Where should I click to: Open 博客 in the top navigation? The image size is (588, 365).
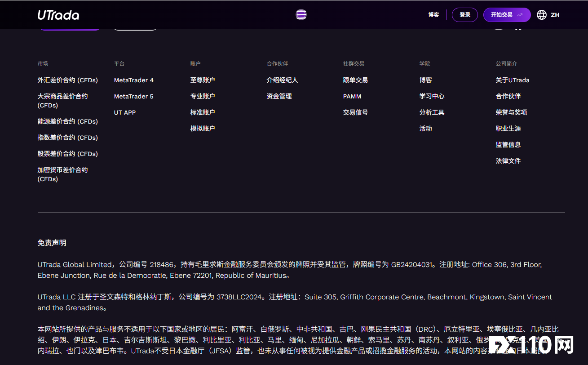[x=433, y=15]
